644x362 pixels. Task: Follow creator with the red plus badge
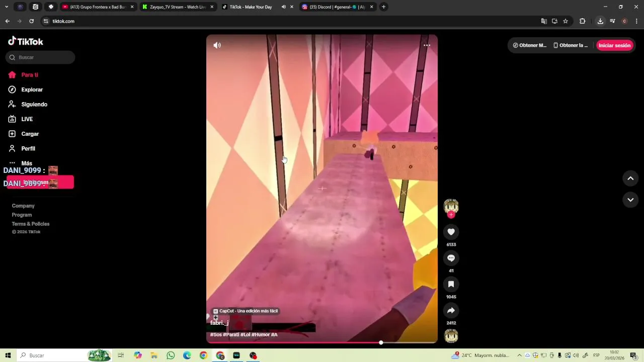451,215
